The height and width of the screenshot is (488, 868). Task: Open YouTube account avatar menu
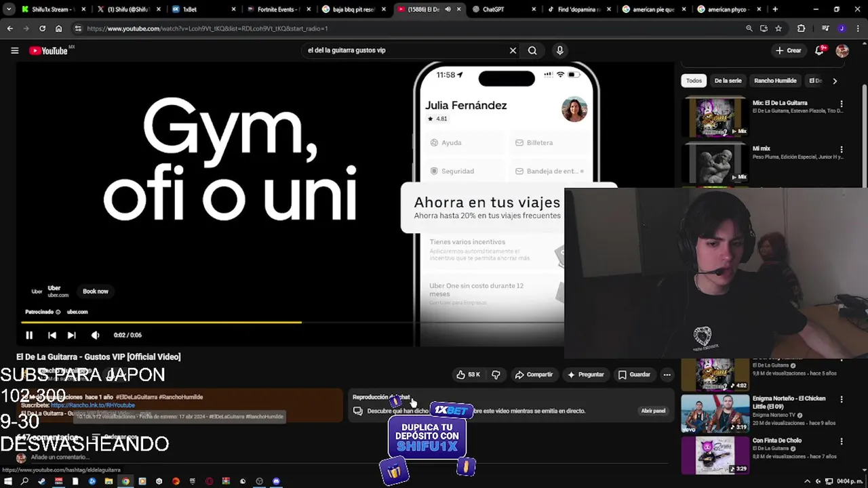pos(842,50)
